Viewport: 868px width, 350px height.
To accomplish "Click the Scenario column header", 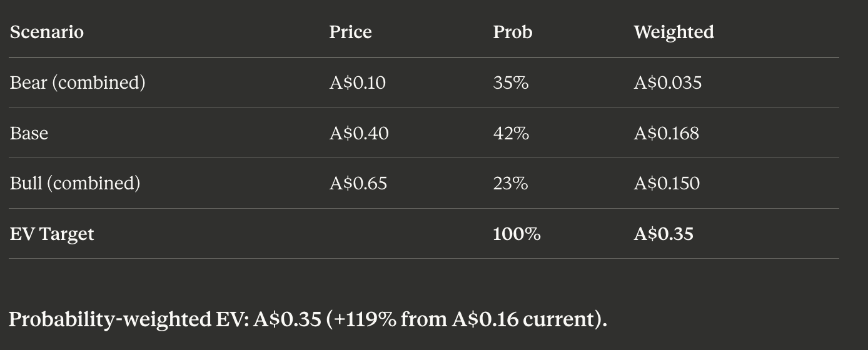I will pyautogui.click(x=47, y=32).
